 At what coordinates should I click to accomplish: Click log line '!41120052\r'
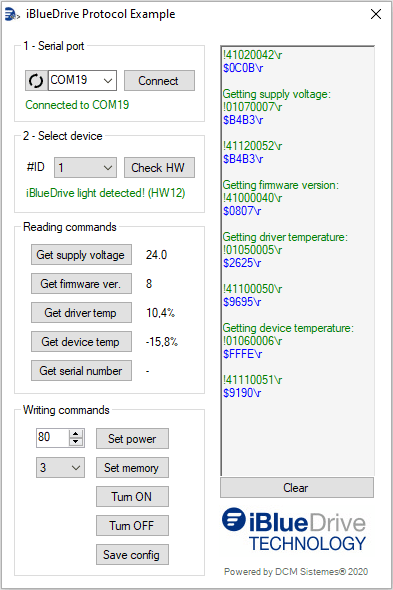click(253, 146)
